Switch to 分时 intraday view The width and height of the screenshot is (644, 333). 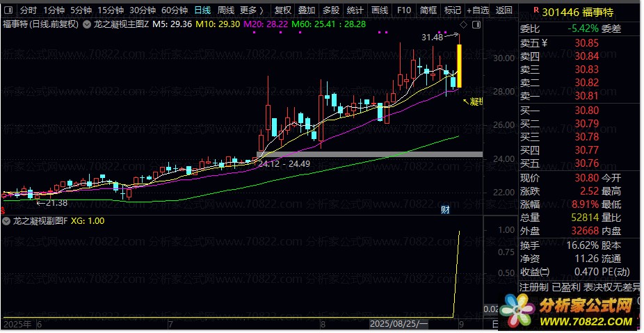point(29,10)
